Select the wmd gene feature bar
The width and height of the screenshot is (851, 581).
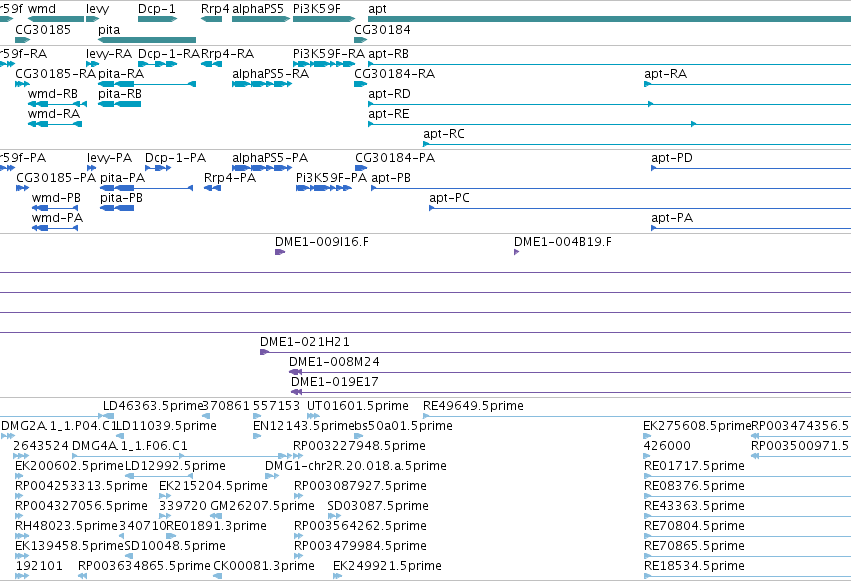coord(56,19)
